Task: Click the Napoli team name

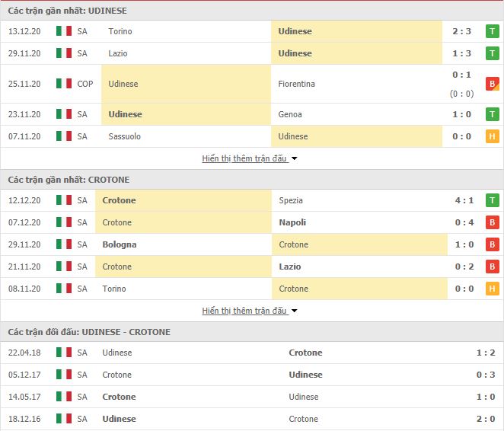Action: [292, 222]
